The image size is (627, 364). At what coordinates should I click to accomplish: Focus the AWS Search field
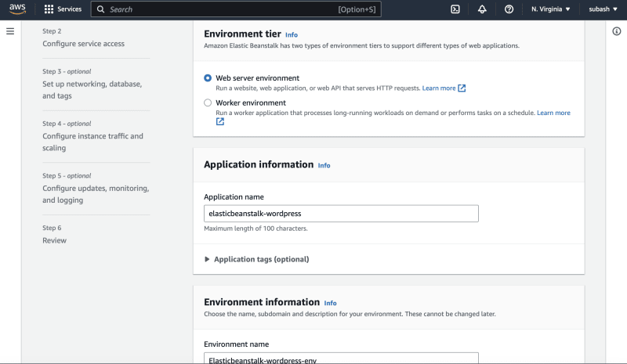(x=236, y=9)
